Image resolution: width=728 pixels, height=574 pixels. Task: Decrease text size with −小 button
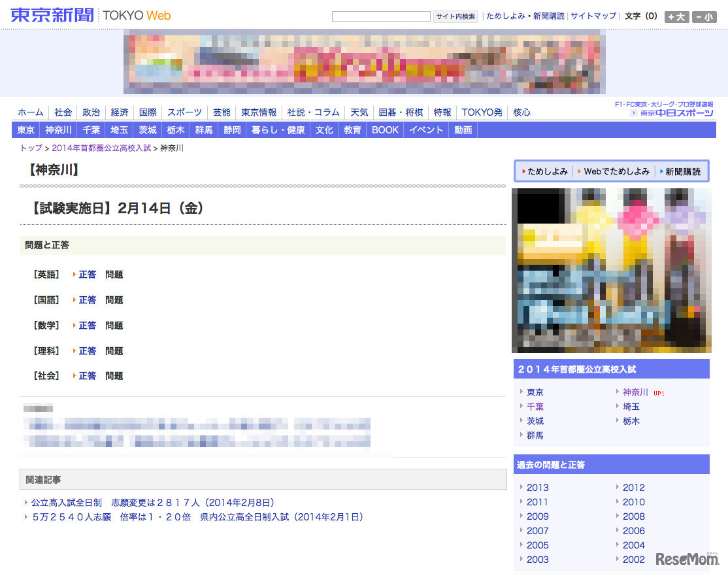click(x=704, y=17)
